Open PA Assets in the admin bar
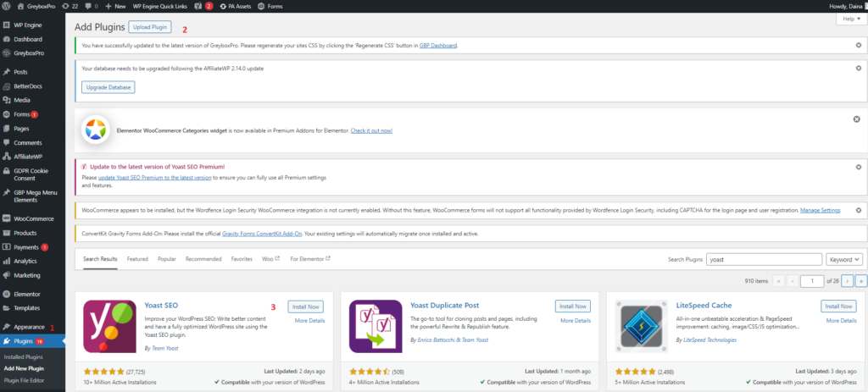 236,6
